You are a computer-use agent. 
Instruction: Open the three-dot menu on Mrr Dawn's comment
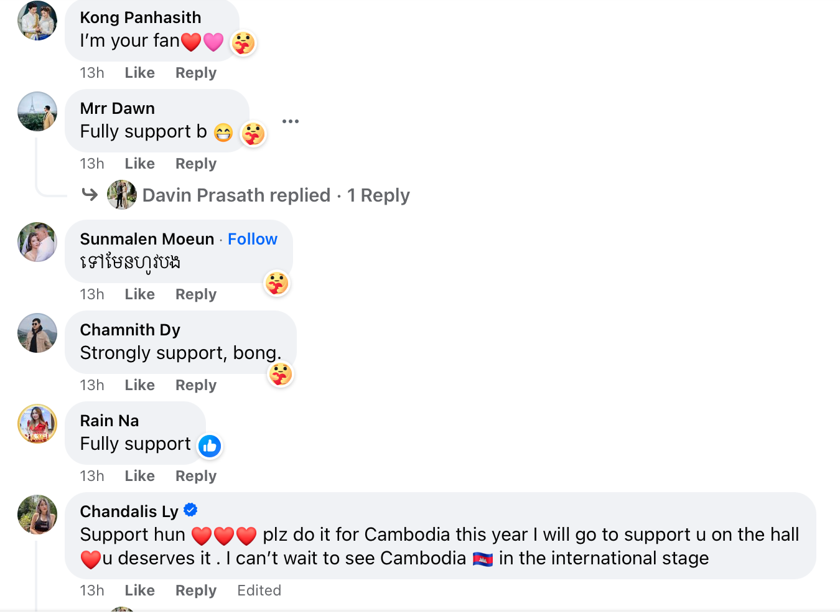click(x=290, y=121)
